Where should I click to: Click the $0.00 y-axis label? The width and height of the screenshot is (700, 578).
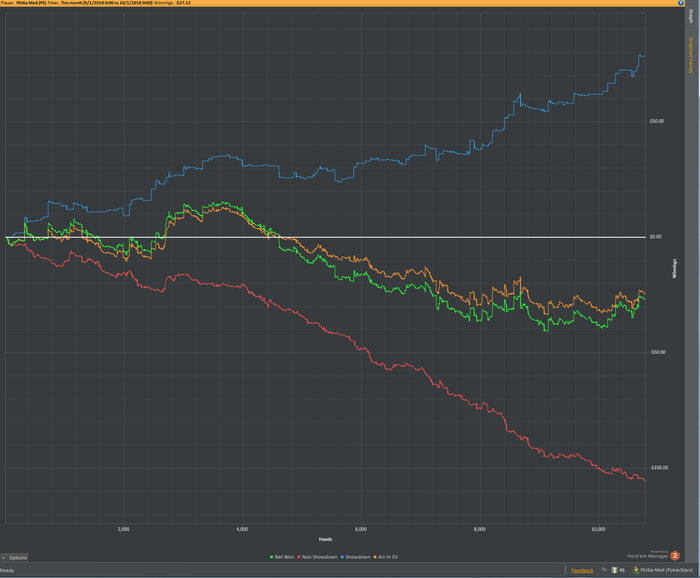point(655,237)
